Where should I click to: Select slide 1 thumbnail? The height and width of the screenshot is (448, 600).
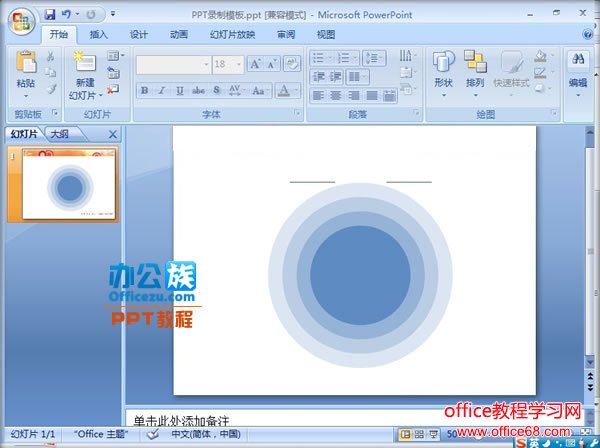pyautogui.click(x=68, y=184)
